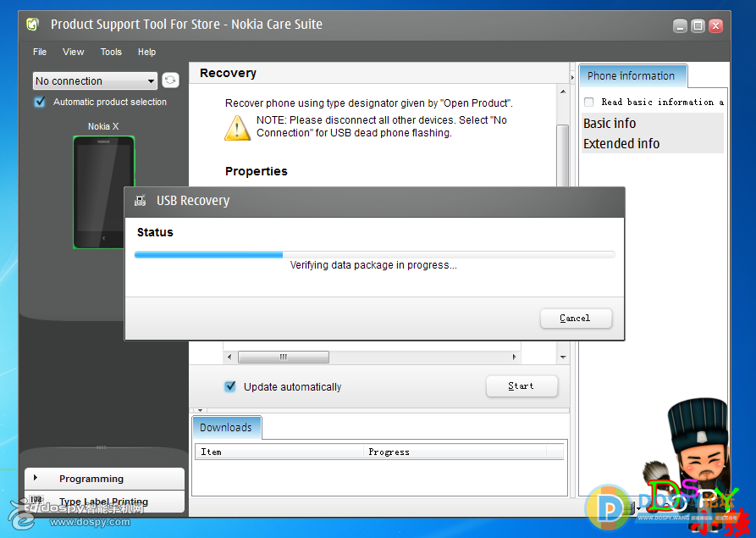The image size is (756, 538).
Task: Click the horizontal scrollbar right arrow
Action: pos(515,357)
